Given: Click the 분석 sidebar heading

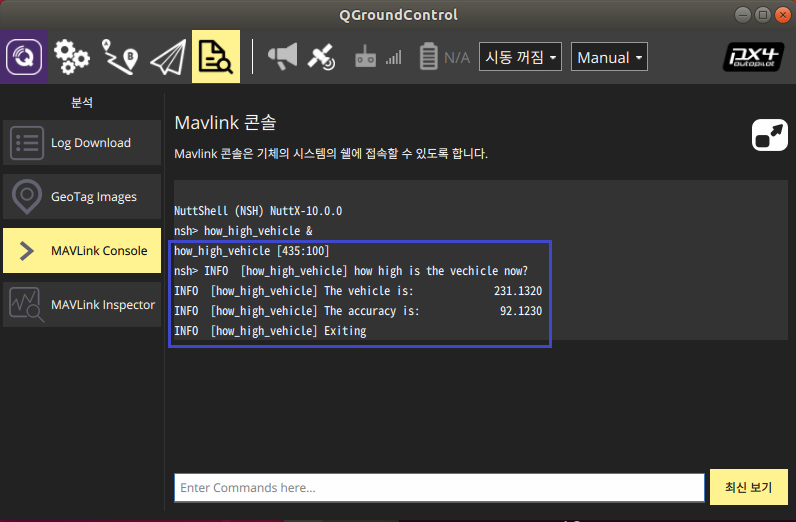Looking at the screenshot, I should (82, 102).
